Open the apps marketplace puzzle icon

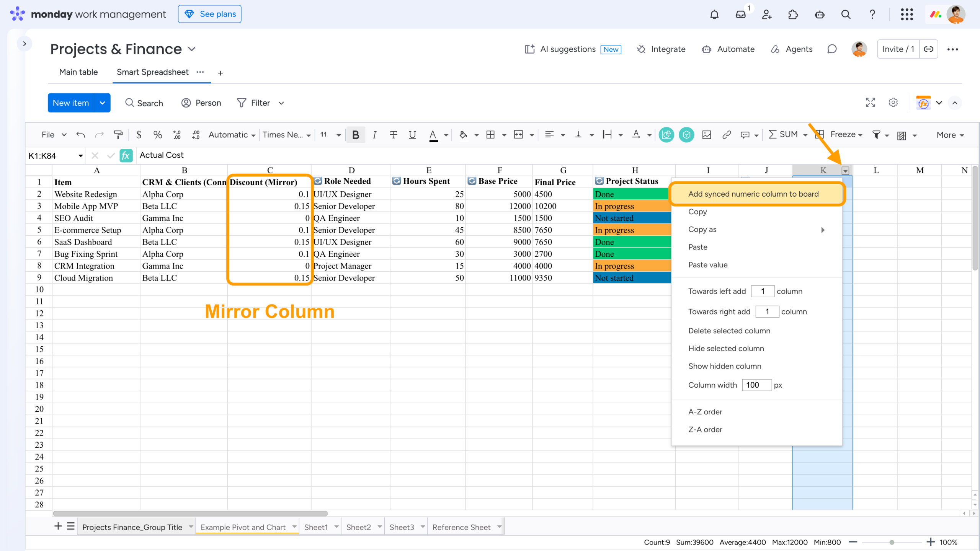[793, 15]
